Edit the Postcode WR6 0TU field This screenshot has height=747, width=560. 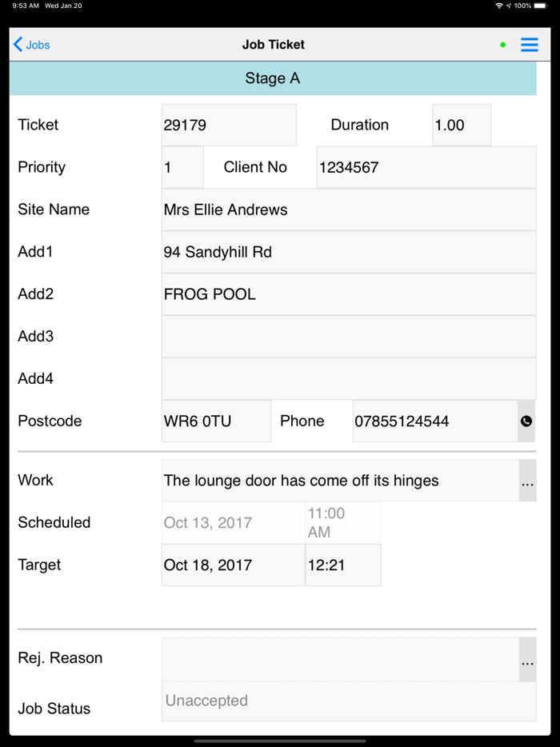(216, 421)
